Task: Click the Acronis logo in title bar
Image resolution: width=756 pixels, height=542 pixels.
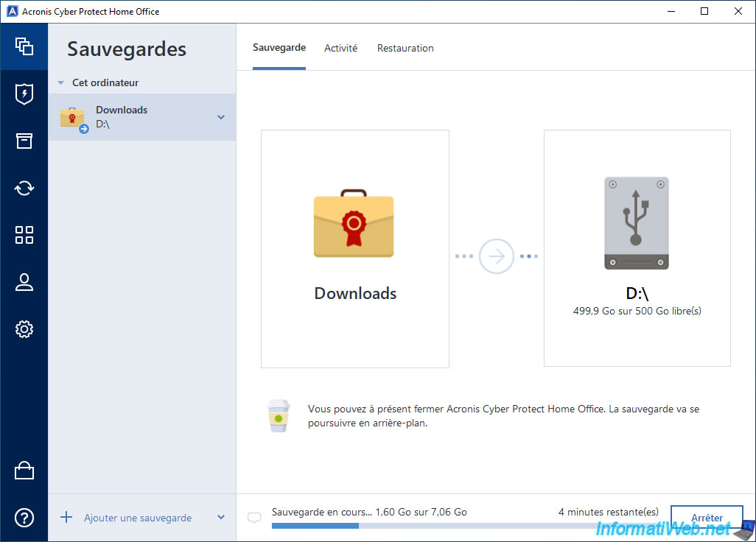Action: pos(13,11)
